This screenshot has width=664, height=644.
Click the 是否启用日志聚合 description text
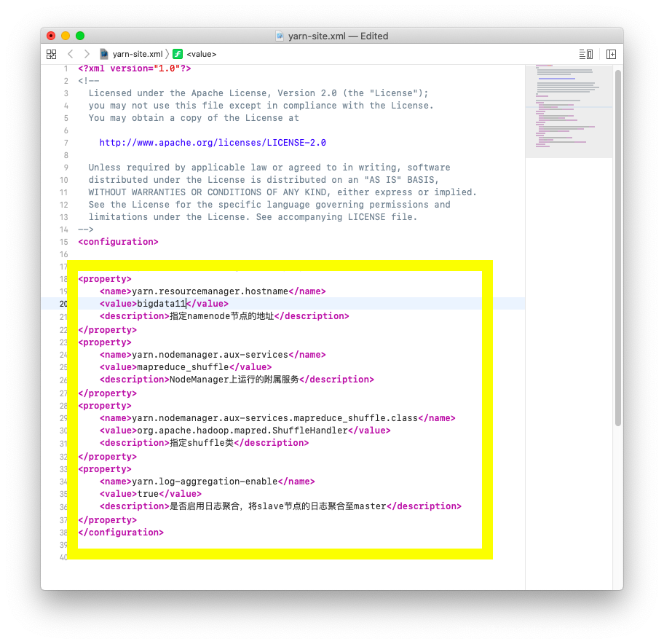point(278,506)
